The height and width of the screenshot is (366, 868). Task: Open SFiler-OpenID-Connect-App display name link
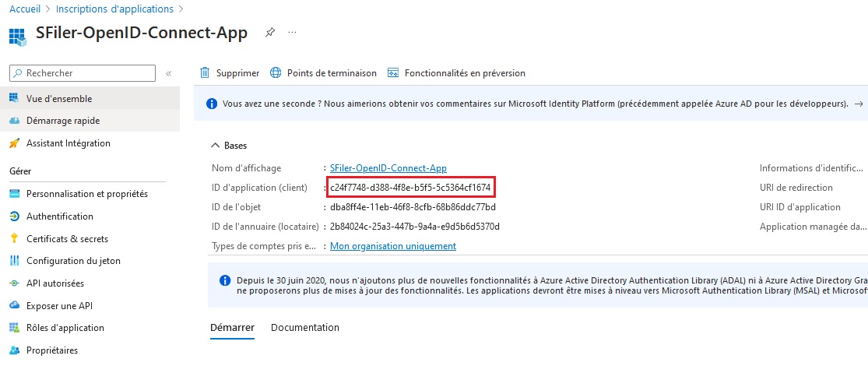(x=388, y=167)
